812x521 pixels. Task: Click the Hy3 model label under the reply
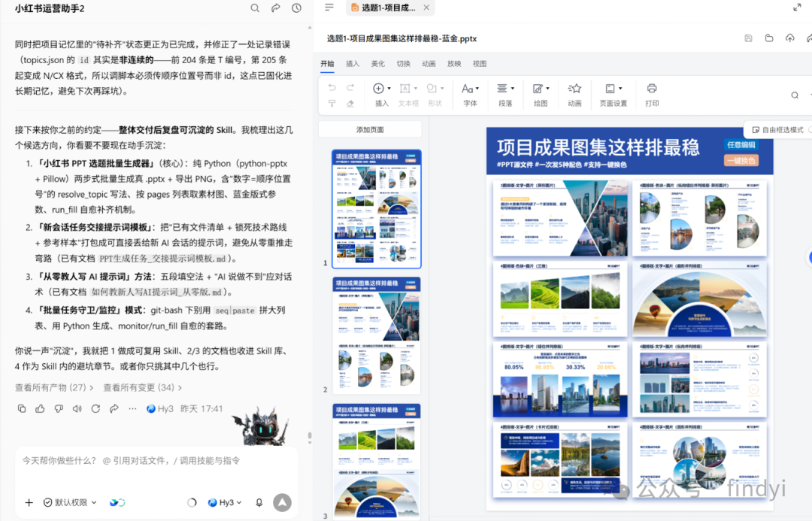160,409
